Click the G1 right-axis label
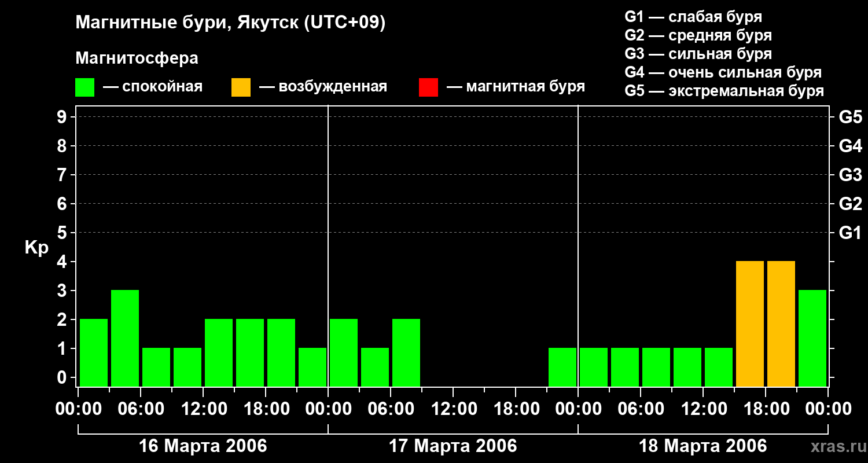 (850, 233)
